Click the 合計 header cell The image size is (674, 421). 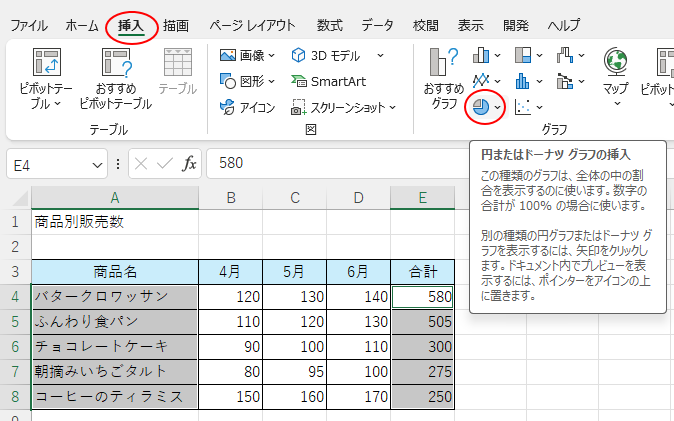point(423,272)
